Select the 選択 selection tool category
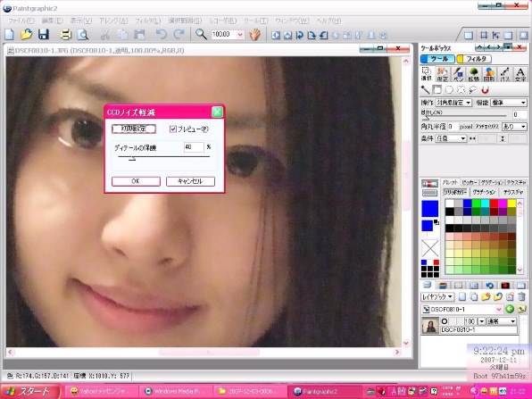 (x=426, y=74)
